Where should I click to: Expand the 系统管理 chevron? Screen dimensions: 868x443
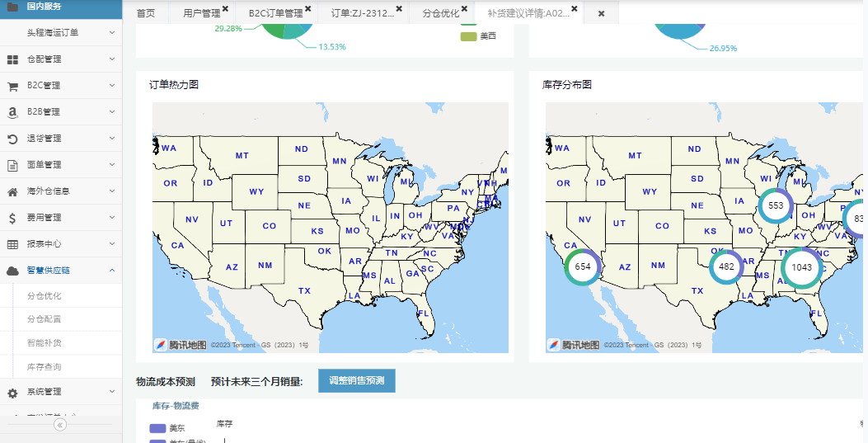coord(112,392)
